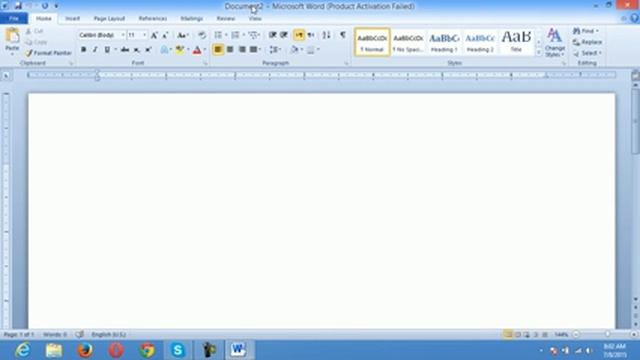
Task: Open the font name dropdown
Action: click(122, 35)
